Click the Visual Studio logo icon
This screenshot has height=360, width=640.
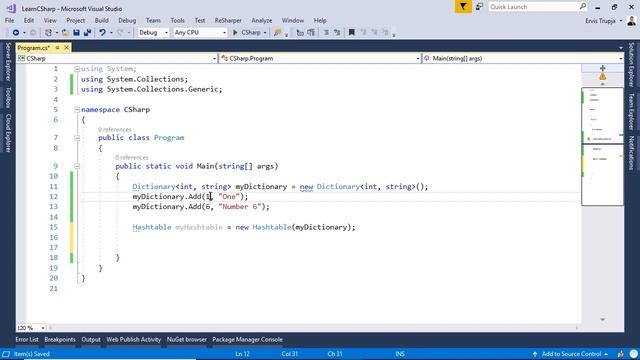tap(11, 8)
